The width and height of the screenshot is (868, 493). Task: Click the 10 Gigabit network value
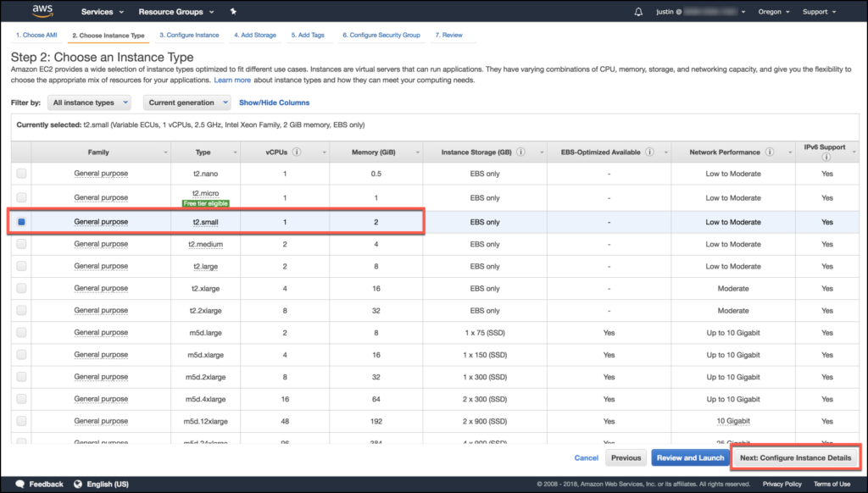(x=733, y=421)
